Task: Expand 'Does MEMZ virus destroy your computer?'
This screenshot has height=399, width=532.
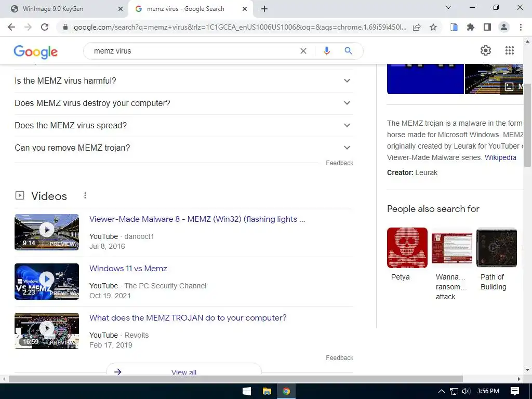Action: point(184,103)
